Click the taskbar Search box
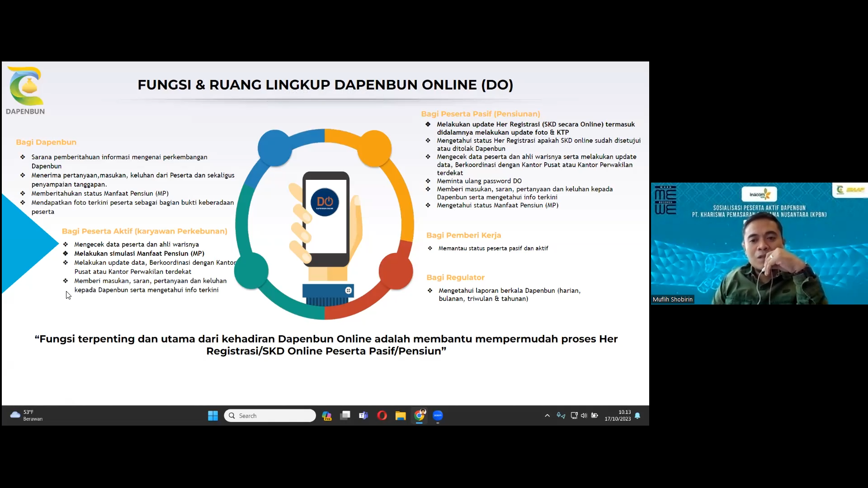Screen dimensions: 868x488 pos(270,416)
